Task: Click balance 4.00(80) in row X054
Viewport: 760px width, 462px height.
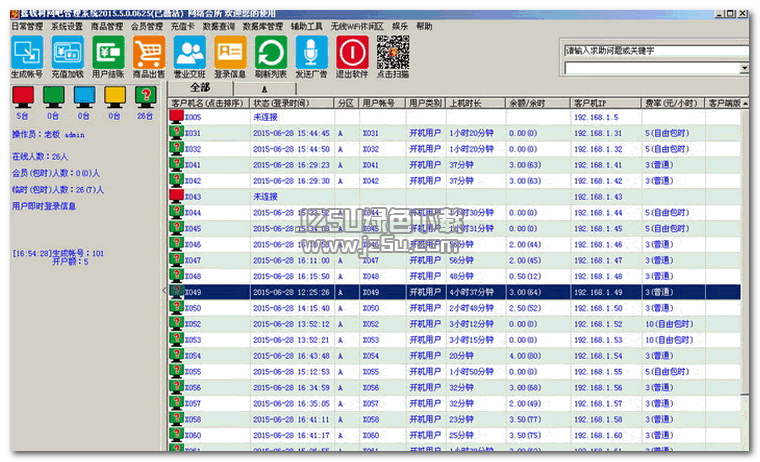Action: (x=525, y=356)
